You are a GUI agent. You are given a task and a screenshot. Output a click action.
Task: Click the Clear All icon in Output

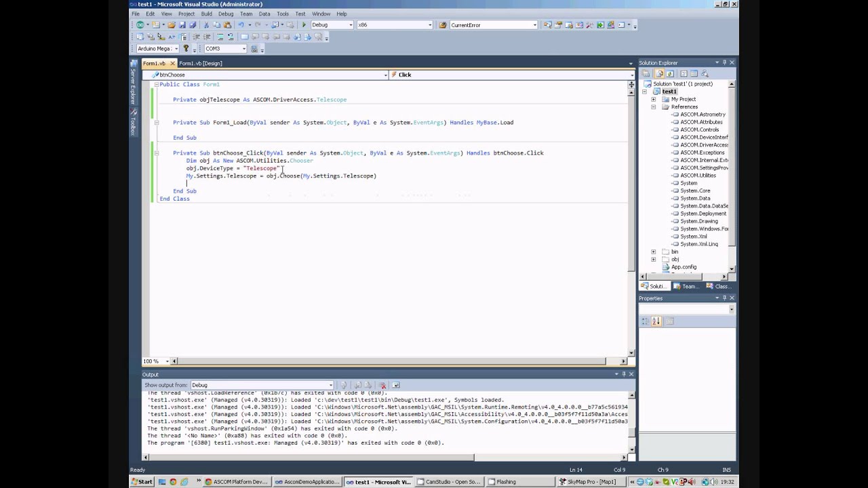point(382,385)
